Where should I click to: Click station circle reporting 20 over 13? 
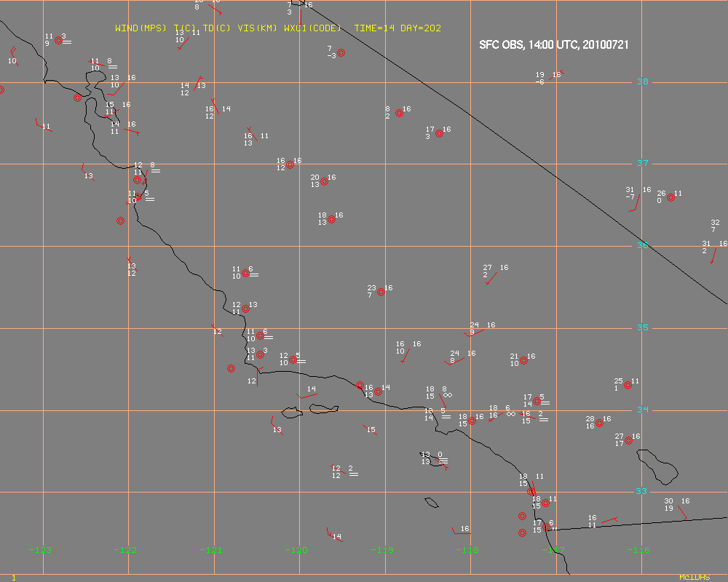tap(324, 181)
